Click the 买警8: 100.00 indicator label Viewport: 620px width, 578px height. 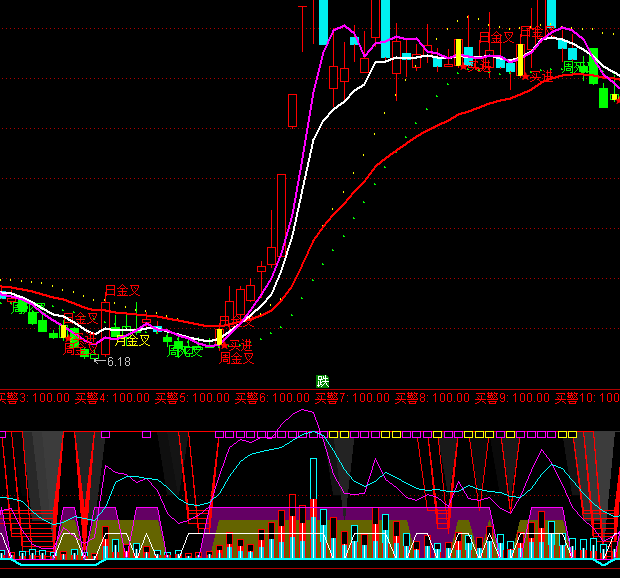pyautogui.click(x=432, y=398)
